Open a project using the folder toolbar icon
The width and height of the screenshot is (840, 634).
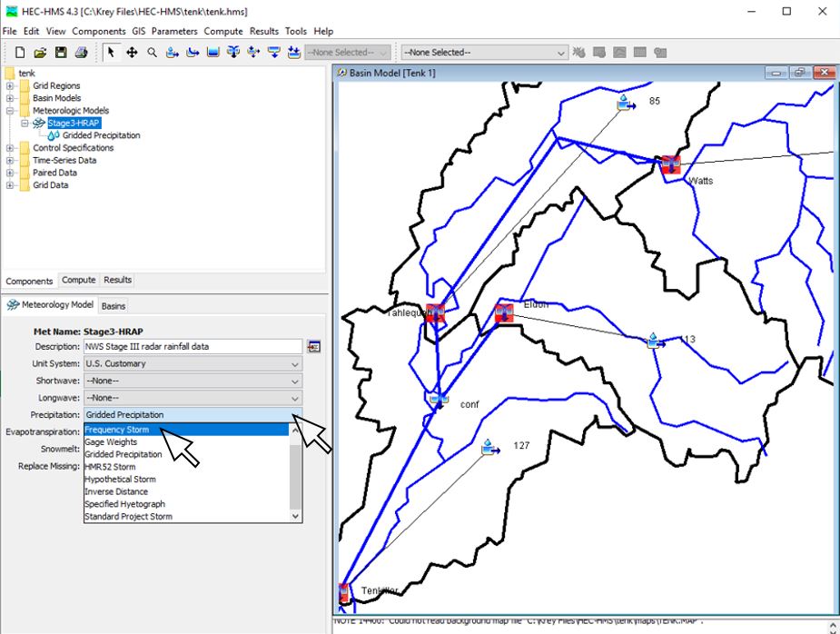[40, 53]
